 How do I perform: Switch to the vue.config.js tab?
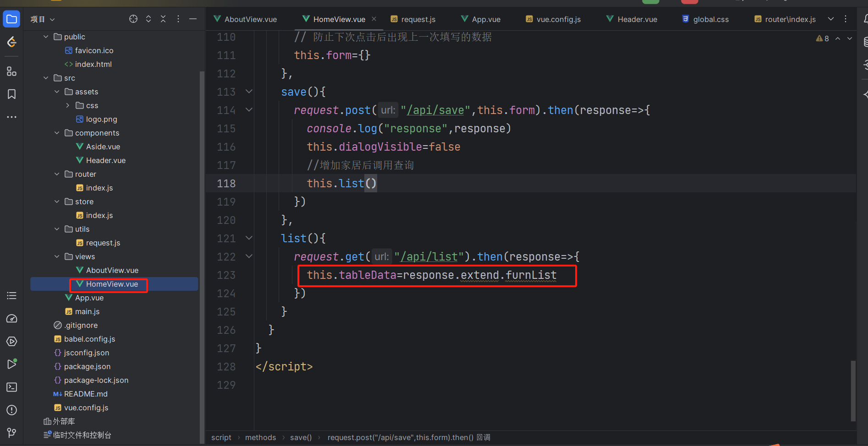[x=553, y=19]
